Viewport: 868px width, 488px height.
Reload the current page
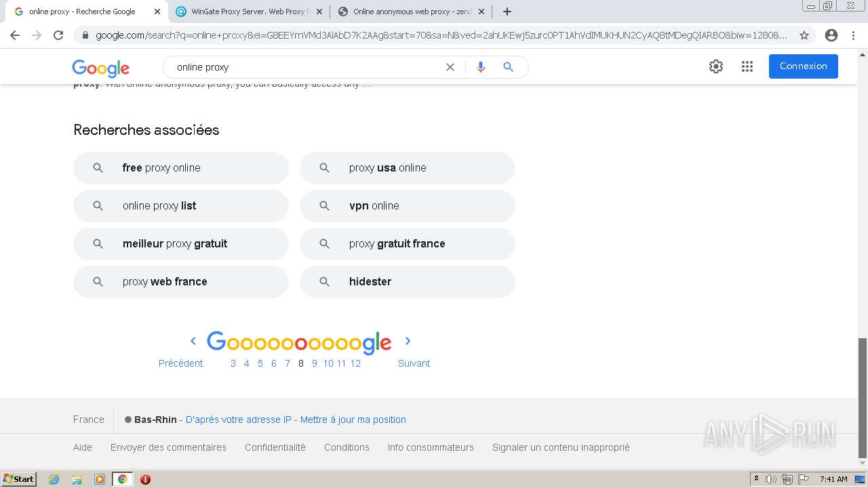[x=58, y=35]
